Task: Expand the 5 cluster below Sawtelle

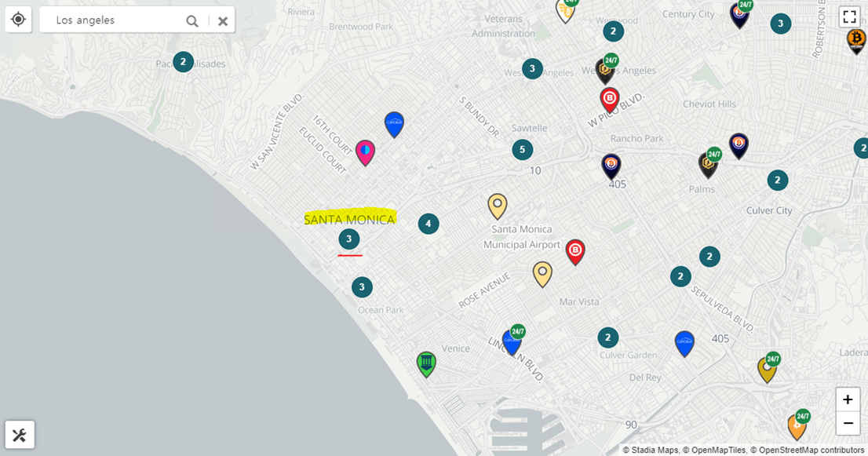Action: click(522, 149)
